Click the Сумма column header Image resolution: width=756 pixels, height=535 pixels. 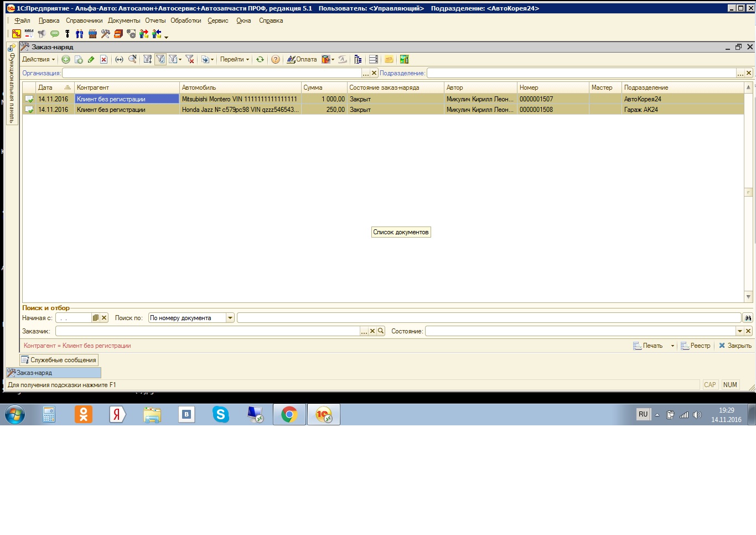coord(324,88)
